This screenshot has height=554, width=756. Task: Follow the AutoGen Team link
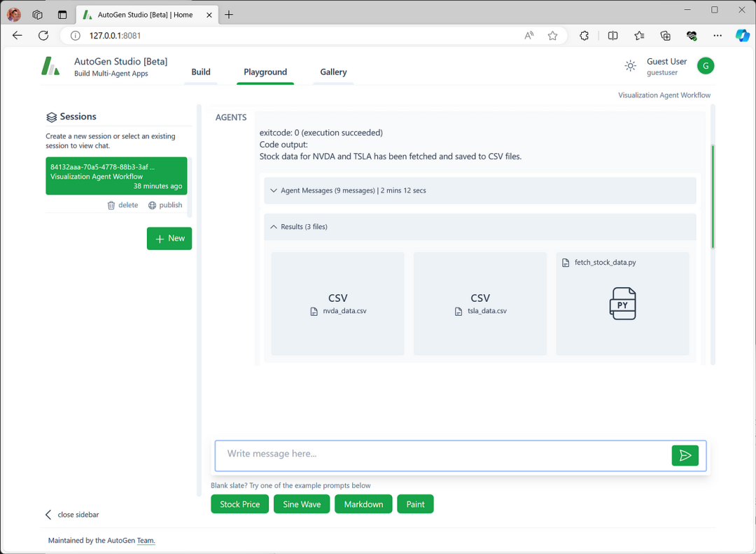point(146,540)
